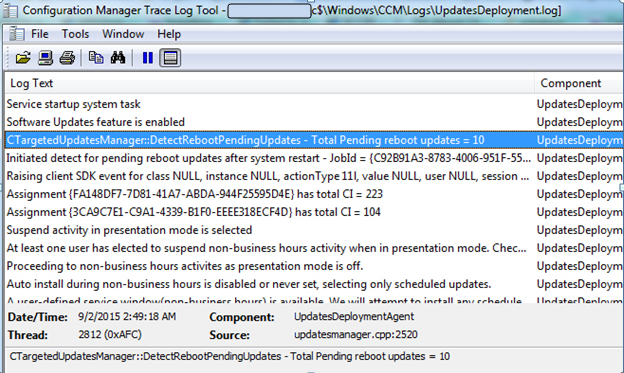
Task: Click Component cell of 'Service startup system task' row
Action: click(x=579, y=104)
